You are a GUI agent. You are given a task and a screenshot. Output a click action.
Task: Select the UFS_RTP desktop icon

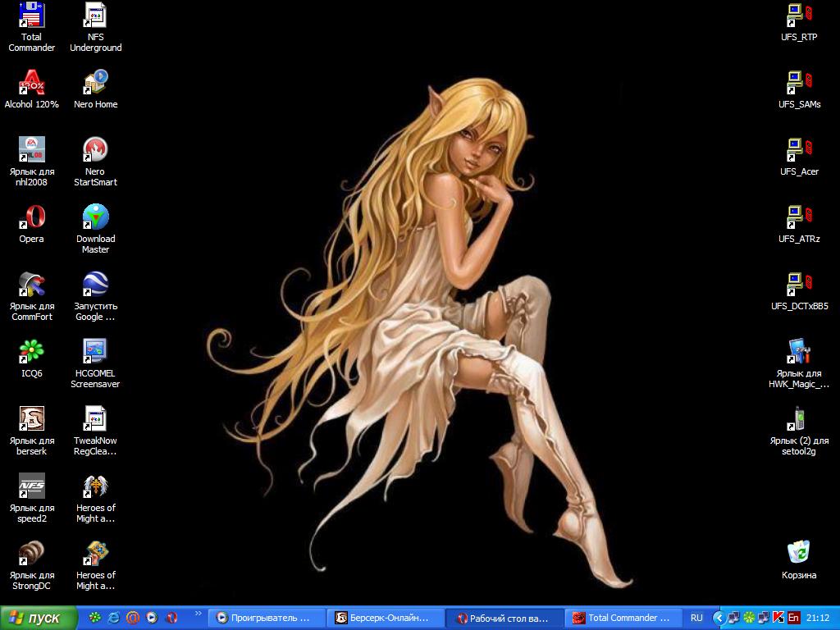(799, 21)
